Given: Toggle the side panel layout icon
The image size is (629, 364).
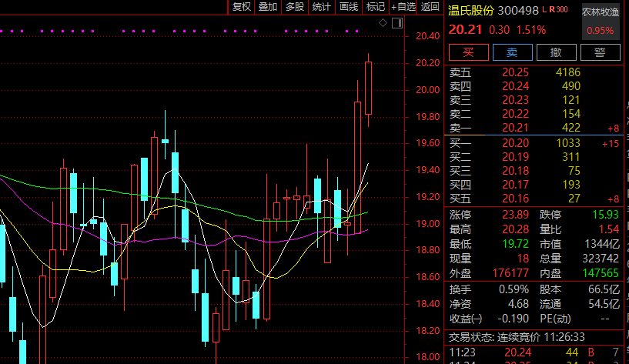Looking at the screenshot, I should [x=397, y=23].
